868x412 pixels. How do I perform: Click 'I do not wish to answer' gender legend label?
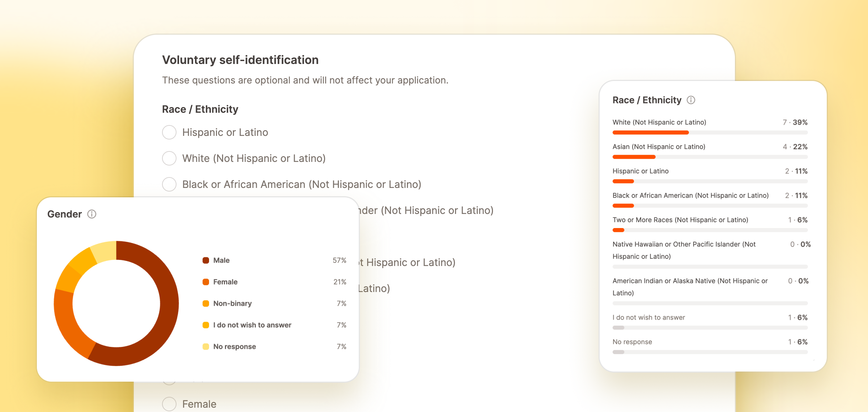coord(252,325)
